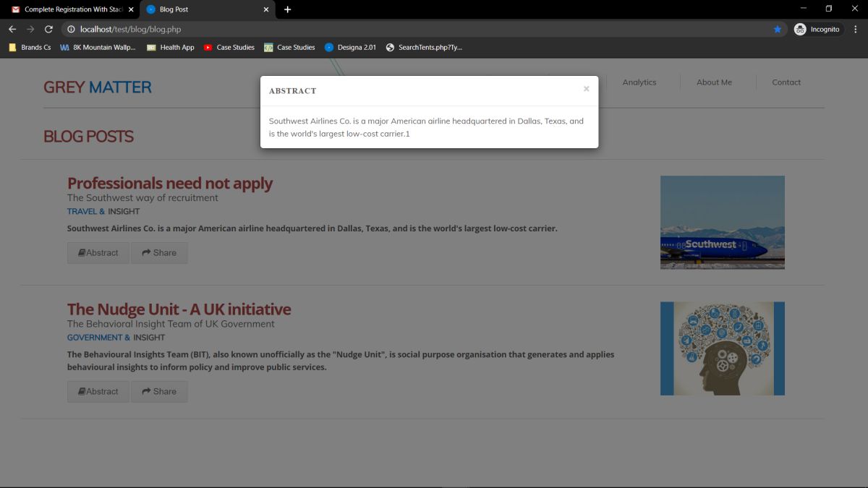Open the Analytics nav menu item

pos(639,82)
